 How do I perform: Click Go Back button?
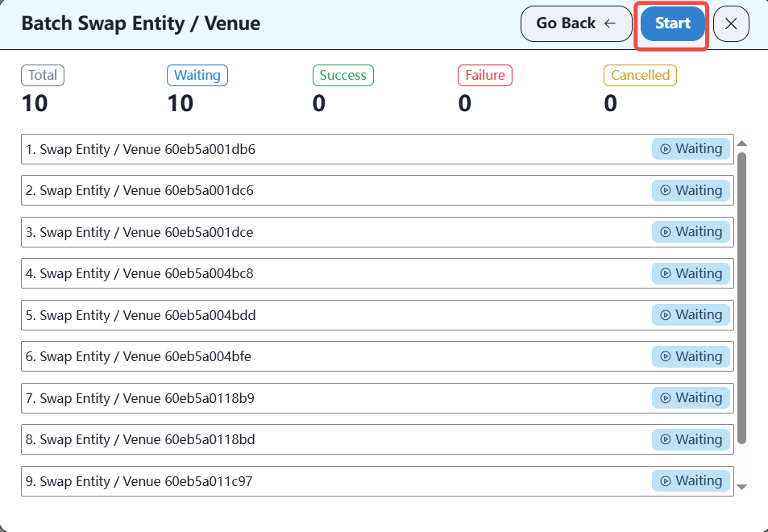click(x=575, y=24)
